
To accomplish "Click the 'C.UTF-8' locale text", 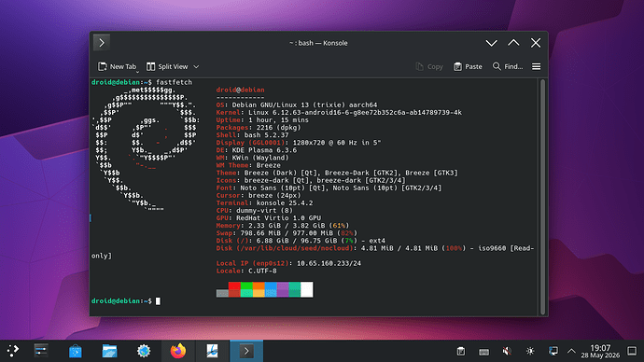I will pyautogui.click(x=262, y=271).
